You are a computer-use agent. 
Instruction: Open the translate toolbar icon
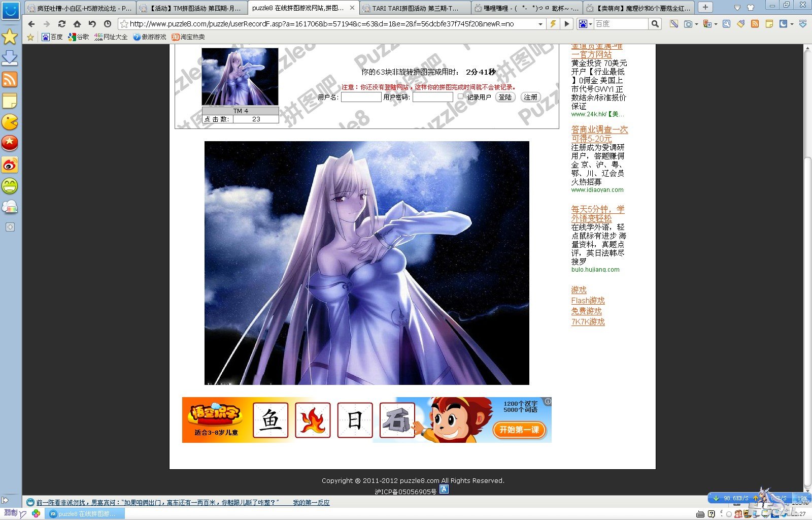point(707,24)
